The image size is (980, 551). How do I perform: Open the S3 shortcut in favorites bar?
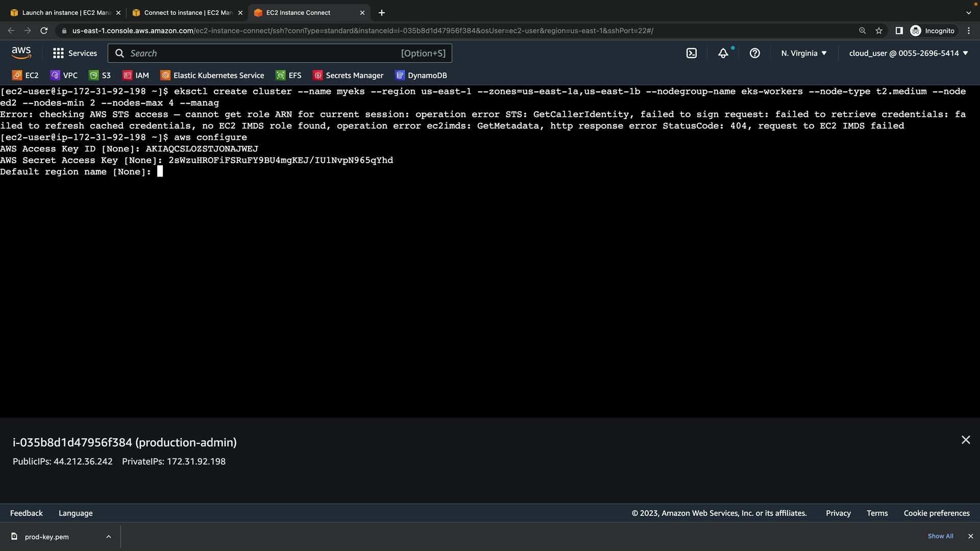pos(100,76)
